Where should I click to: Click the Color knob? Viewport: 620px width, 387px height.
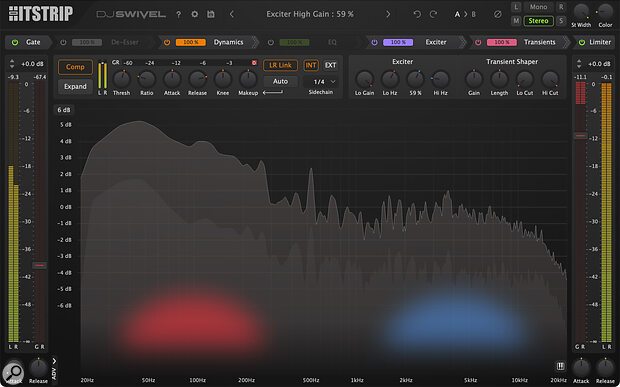605,11
